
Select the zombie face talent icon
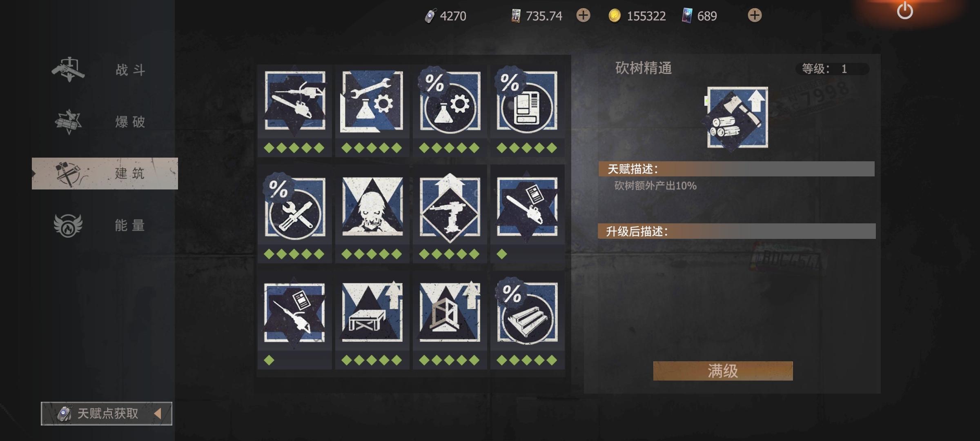pyautogui.click(x=372, y=207)
